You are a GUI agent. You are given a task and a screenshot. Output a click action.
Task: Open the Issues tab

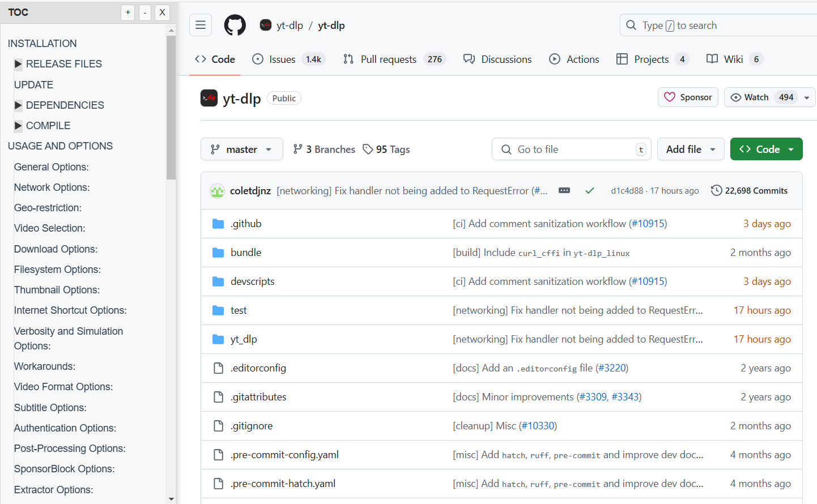tap(288, 59)
